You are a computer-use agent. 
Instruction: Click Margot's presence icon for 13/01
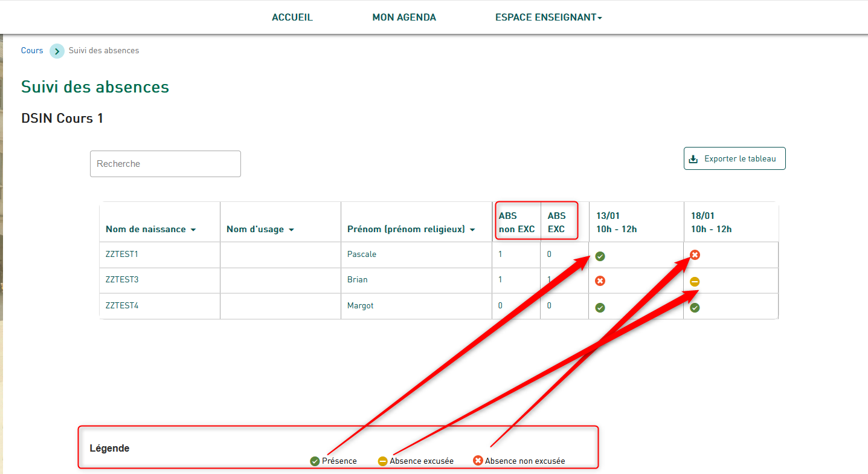pos(600,308)
